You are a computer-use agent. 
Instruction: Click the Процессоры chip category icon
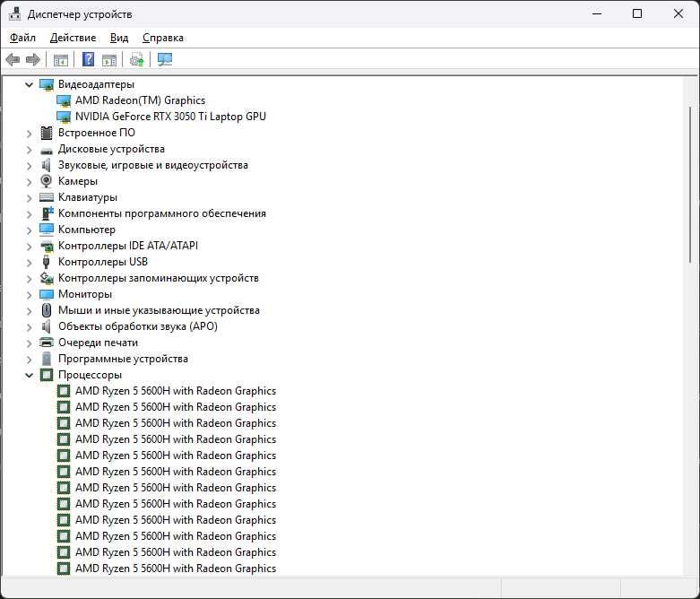coord(47,375)
